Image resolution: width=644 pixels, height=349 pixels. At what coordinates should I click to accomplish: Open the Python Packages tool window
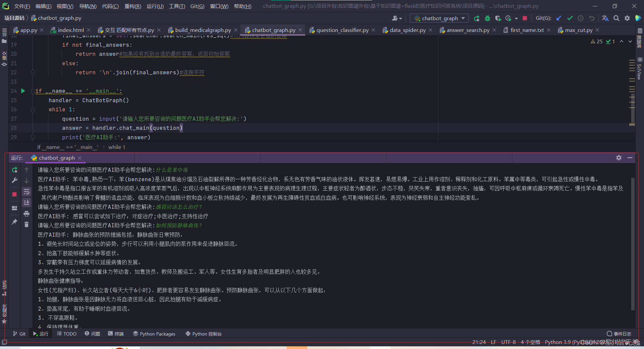pos(154,334)
